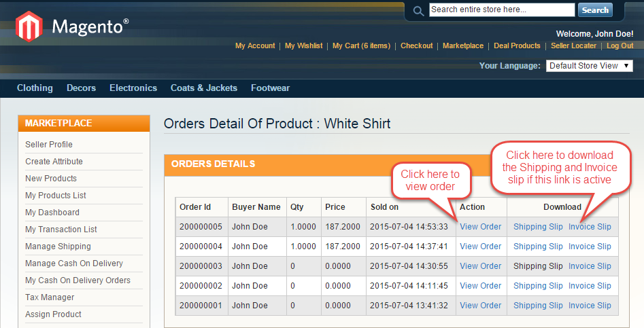View Order for order 200000002
The height and width of the screenshot is (328, 644).
coord(481,286)
